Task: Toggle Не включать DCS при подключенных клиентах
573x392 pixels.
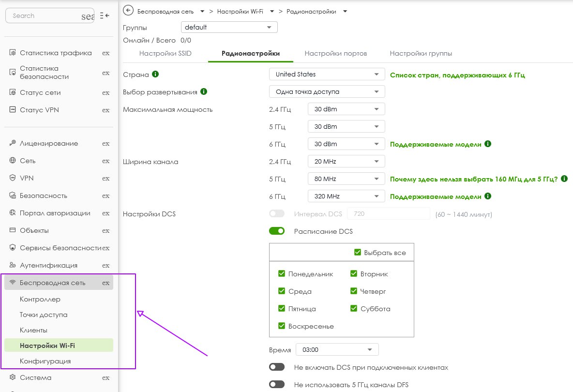Action: [277, 367]
